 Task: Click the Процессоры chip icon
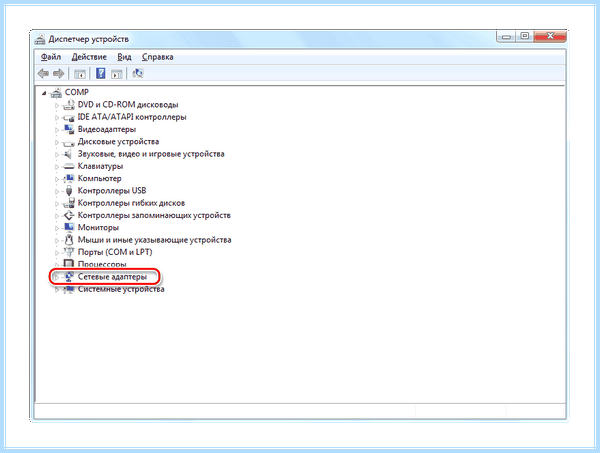pyautogui.click(x=69, y=263)
